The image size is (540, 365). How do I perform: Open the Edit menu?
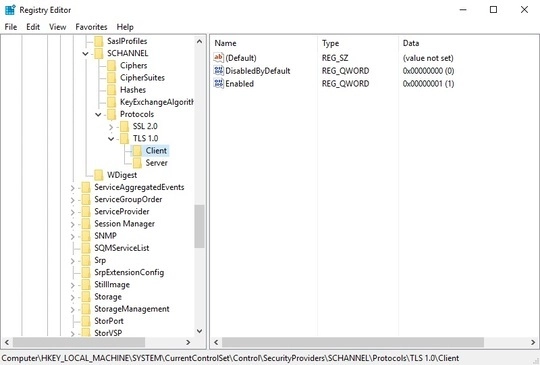[33, 27]
